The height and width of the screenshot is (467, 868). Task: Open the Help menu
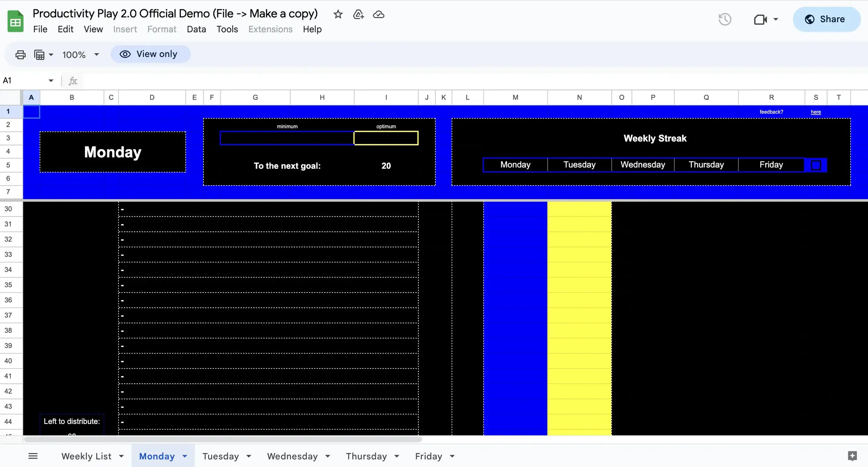coord(312,29)
